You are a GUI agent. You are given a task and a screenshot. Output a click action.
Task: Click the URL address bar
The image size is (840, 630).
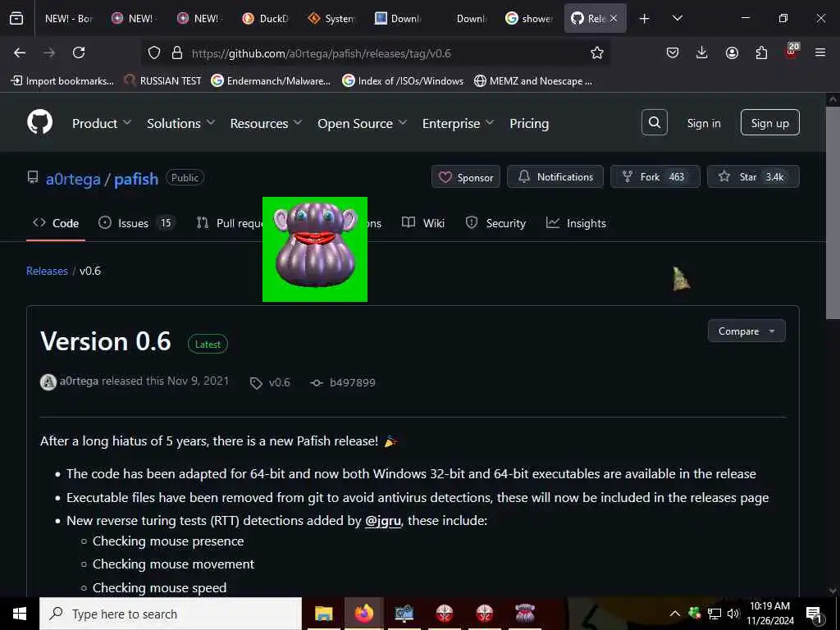(375, 53)
